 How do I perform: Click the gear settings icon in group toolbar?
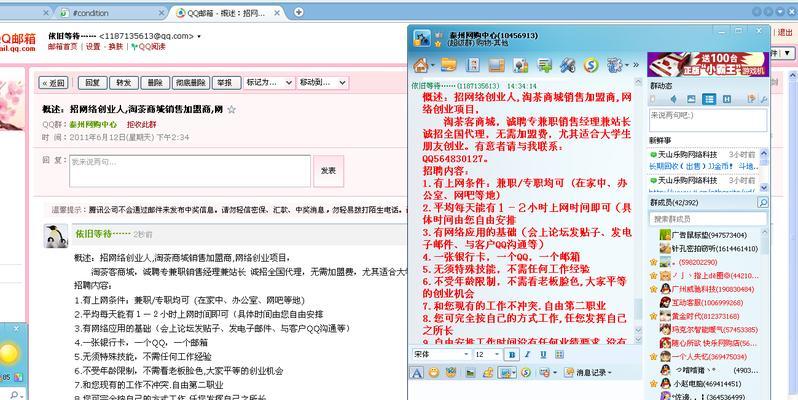615,65
